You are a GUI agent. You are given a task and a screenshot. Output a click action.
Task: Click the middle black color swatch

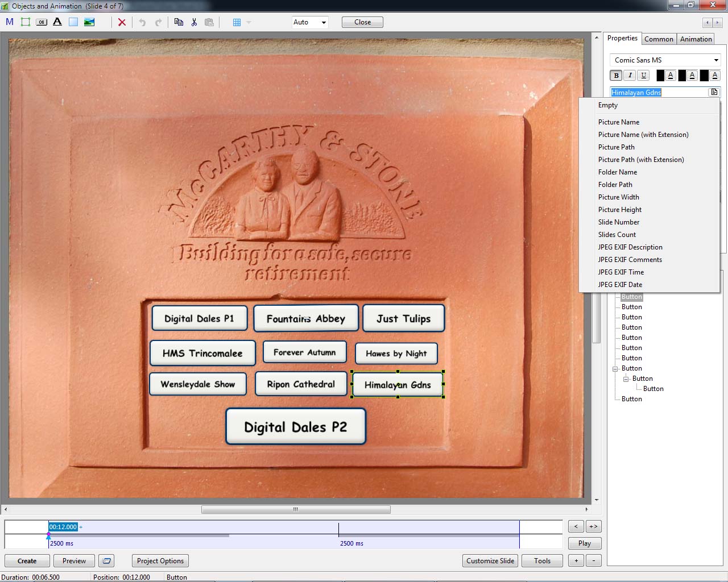click(682, 75)
